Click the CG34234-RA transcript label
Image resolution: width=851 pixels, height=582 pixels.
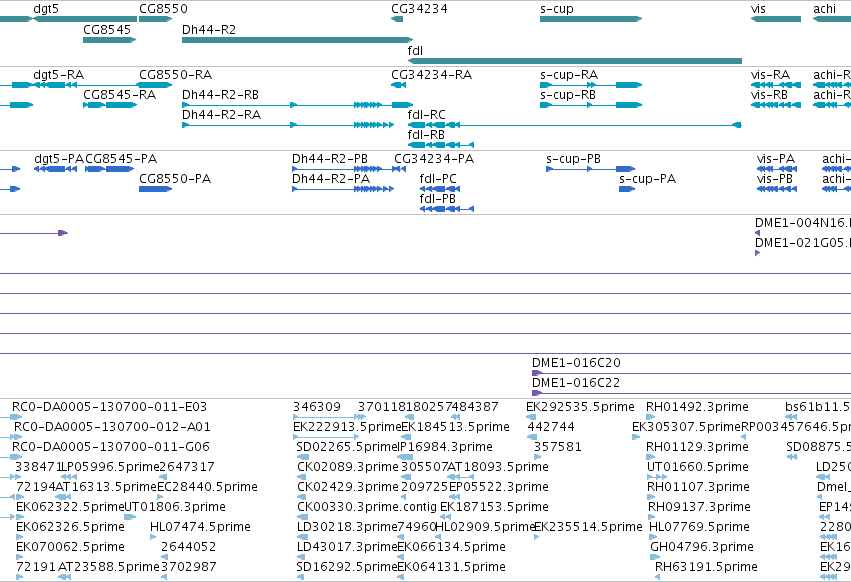pyautogui.click(x=431, y=75)
